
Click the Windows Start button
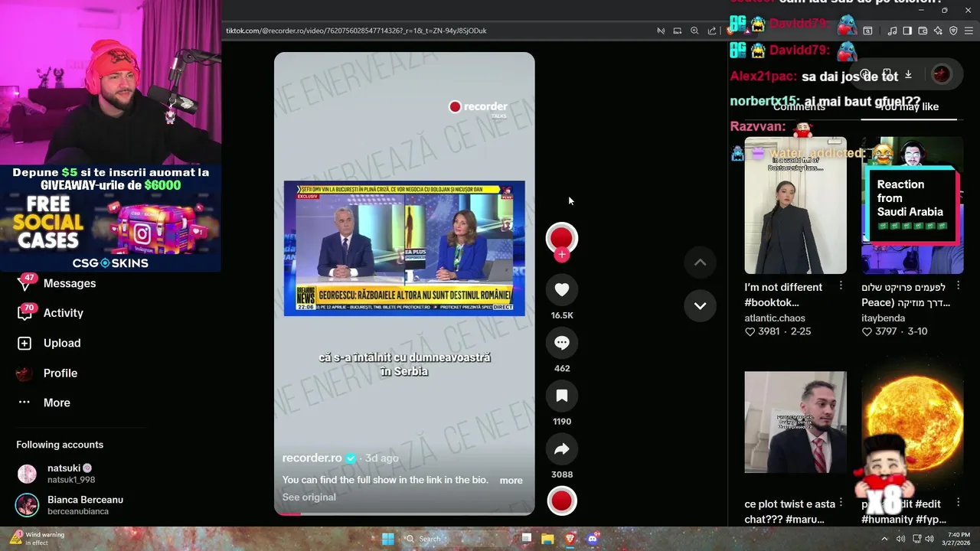388,539
